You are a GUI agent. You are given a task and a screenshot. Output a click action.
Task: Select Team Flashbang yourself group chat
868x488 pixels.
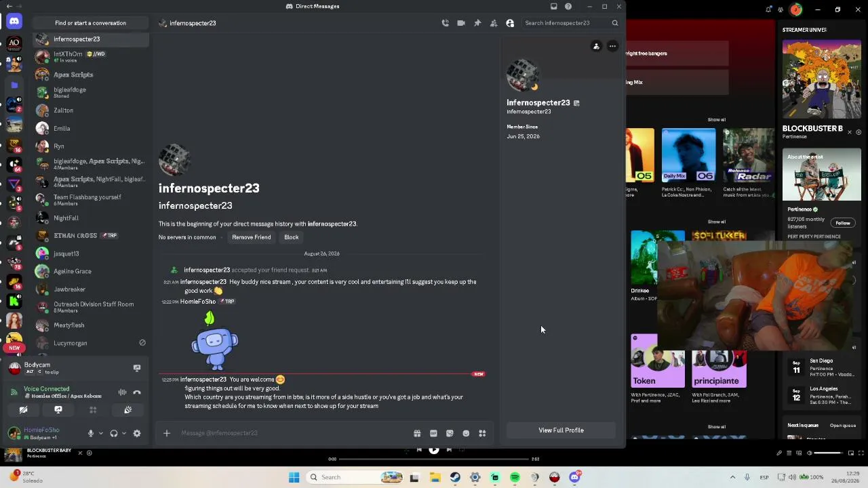[x=91, y=200]
